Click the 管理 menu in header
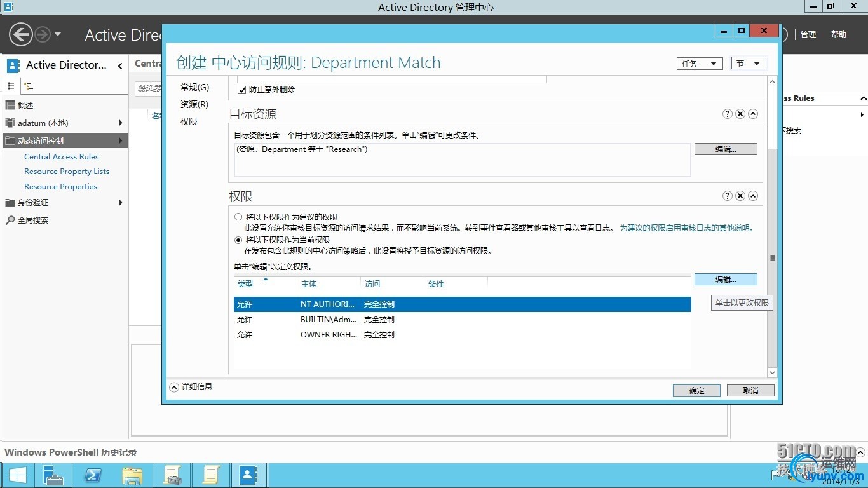This screenshot has height=488, width=868. pyautogui.click(x=808, y=35)
